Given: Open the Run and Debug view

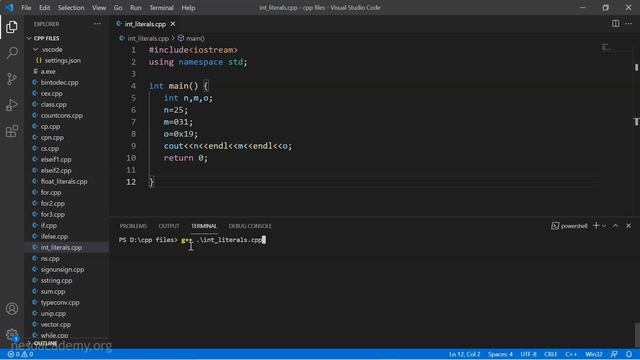Looking at the screenshot, I should click(x=12, y=105).
